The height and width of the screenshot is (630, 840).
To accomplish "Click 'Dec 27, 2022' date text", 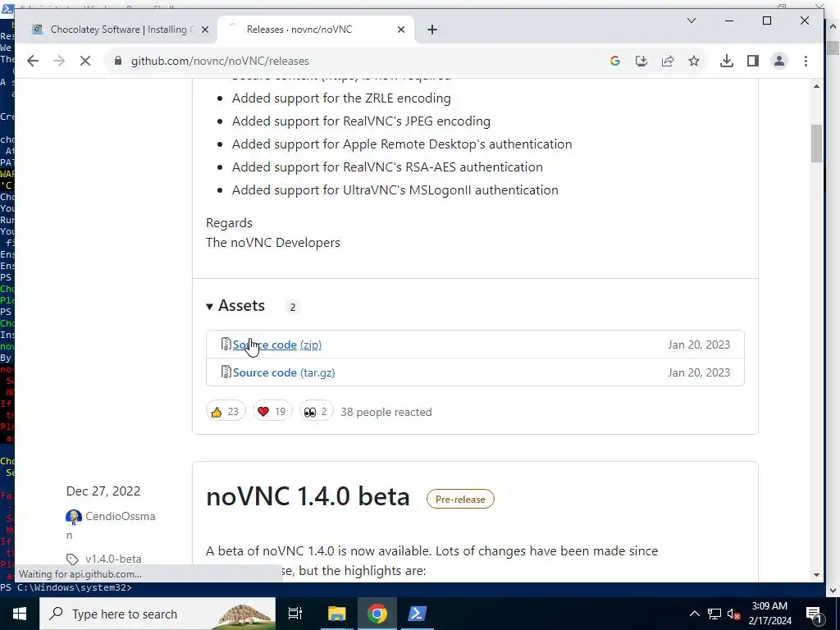I will click(103, 491).
